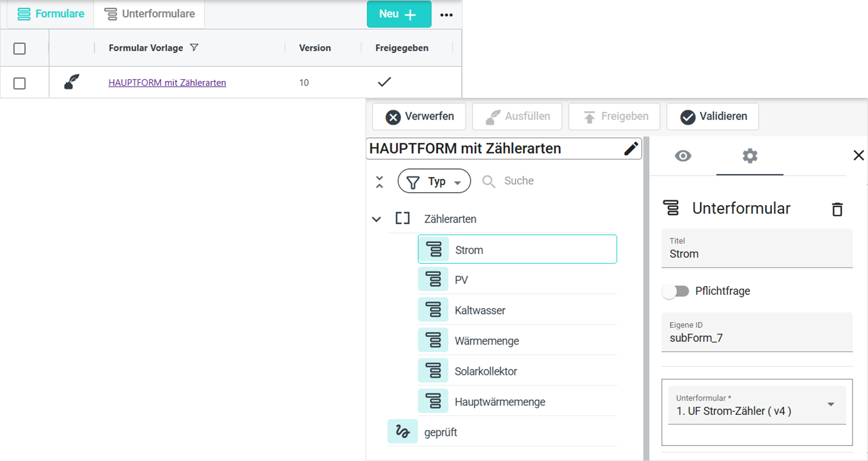The width and height of the screenshot is (868, 461).
Task: Select the Solarkollektor subform item
Action: (517, 371)
